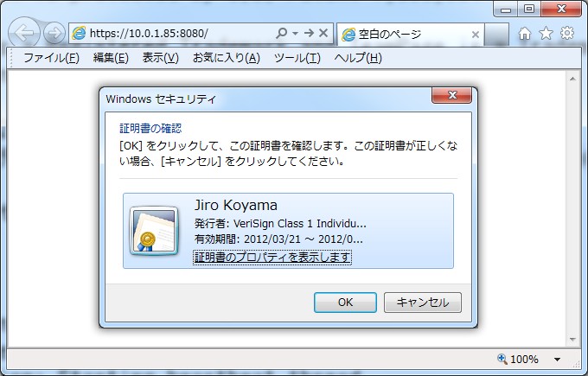Click the Go arrow in address bar
Screen dimensions: 588x376
click(x=309, y=33)
